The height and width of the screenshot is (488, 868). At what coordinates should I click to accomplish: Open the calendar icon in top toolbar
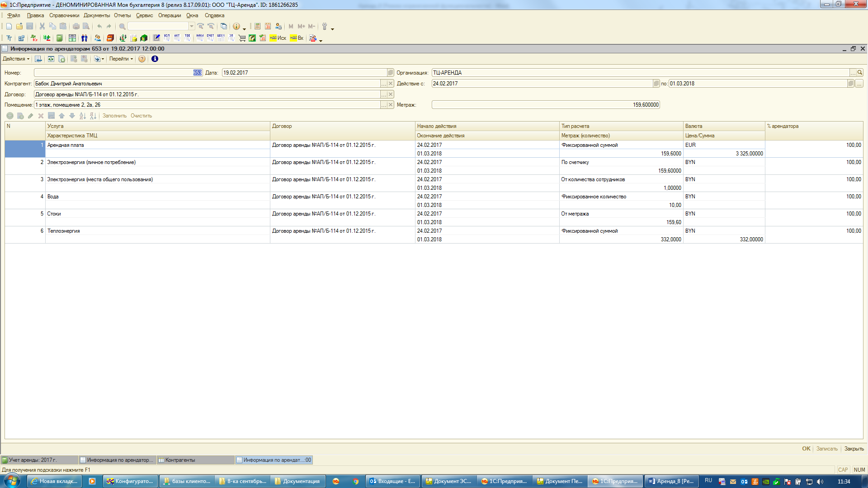(268, 26)
